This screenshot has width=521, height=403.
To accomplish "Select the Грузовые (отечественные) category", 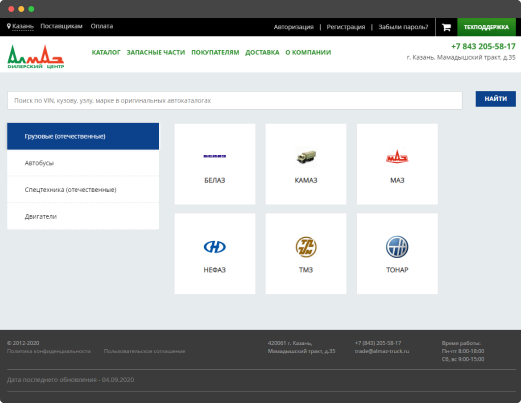I will tap(83, 136).
